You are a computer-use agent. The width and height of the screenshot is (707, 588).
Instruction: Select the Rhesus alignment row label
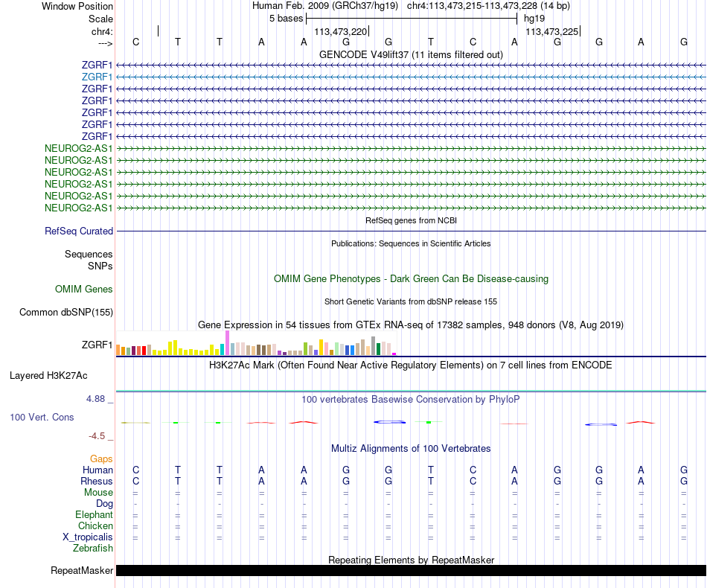point(97,481)
